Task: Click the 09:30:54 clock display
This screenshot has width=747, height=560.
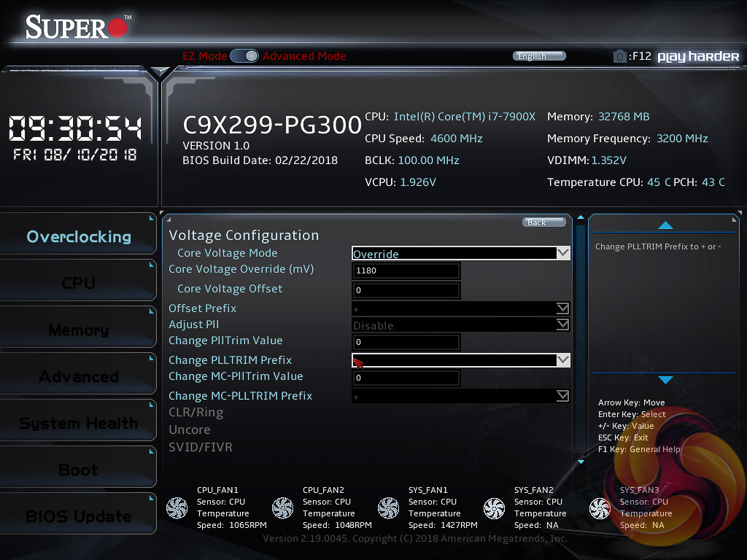Action: 75,128
